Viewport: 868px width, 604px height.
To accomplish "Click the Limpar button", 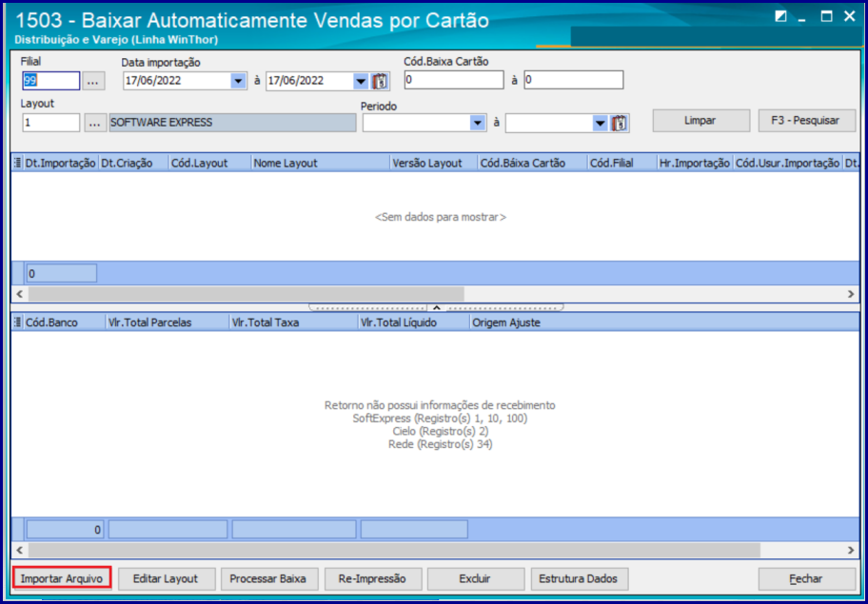I will pyautogui.click(x=700, y=121).
